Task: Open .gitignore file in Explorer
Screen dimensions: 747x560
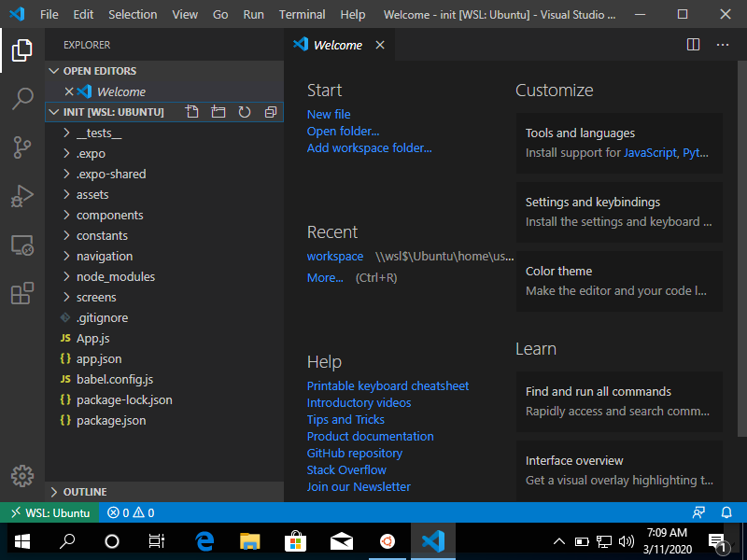Action: click(164, 317)
